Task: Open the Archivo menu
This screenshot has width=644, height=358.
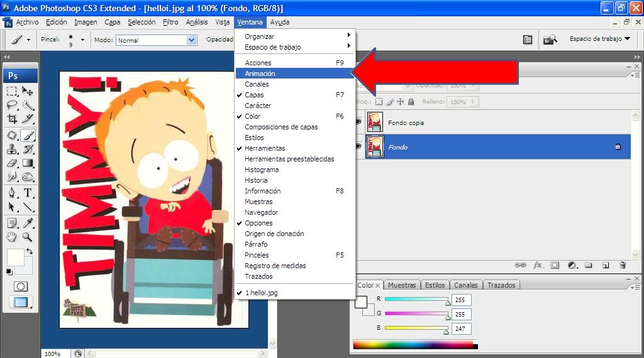Action: pyautogui.click(x=27, y=22)
